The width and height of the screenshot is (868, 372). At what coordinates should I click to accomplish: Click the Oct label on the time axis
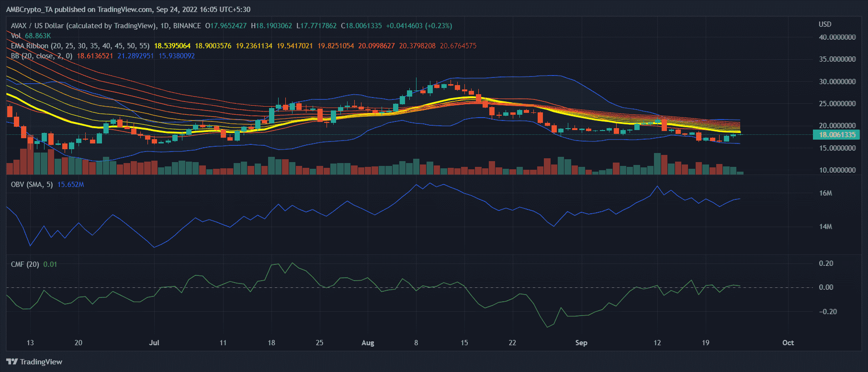point(788,343)
